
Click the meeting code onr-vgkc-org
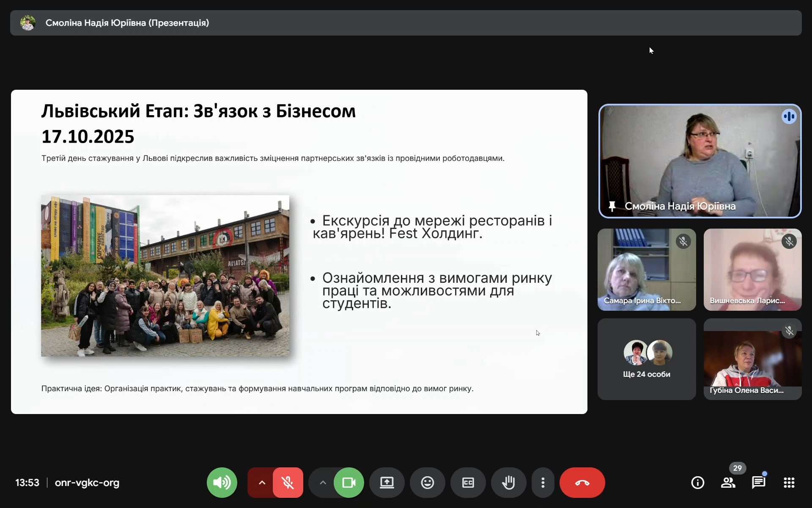pos(87,483)
